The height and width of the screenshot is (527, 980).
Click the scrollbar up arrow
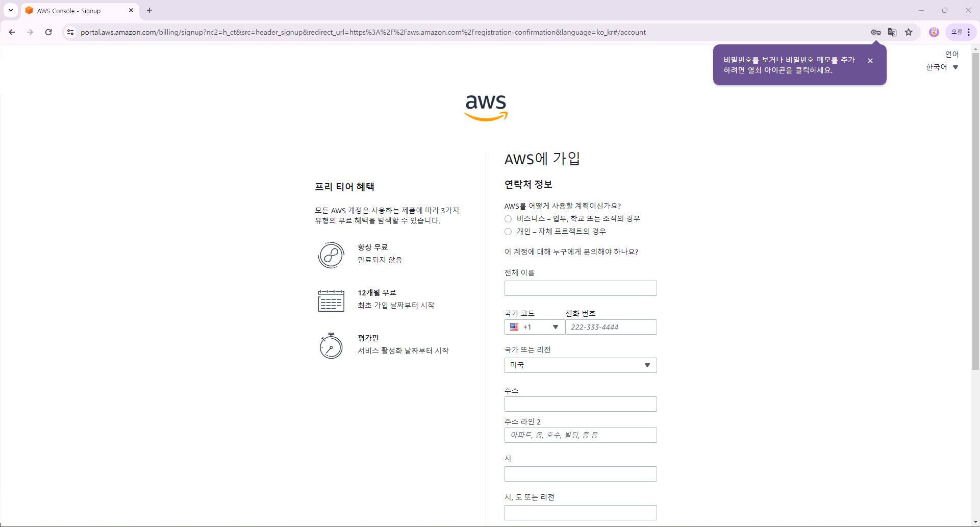click(975, 49)
